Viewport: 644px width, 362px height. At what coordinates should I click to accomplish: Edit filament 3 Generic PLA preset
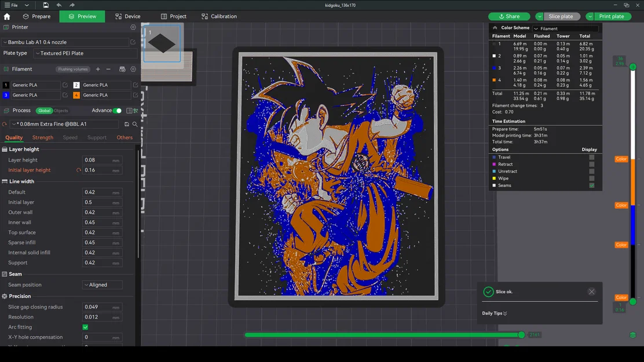pyautogui.click(x=65, y=95)
